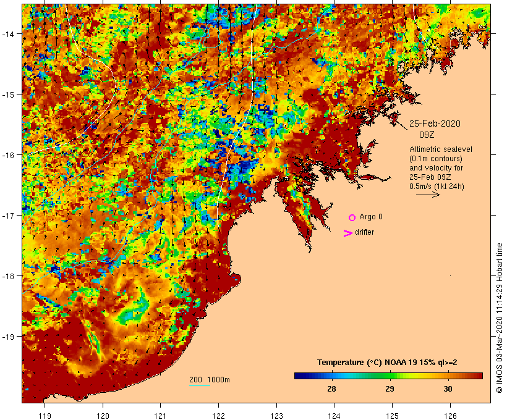Image resolution: width=507 pixels, height=420 pixels.
Task: Click latitude label '-18'
Action: (x=7, y=275)
